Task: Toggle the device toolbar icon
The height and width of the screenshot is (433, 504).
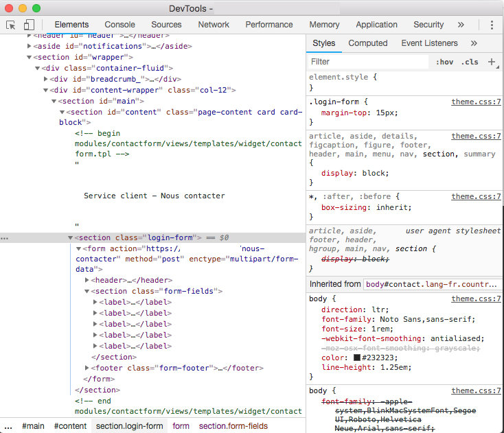Action: click(29, 25)
